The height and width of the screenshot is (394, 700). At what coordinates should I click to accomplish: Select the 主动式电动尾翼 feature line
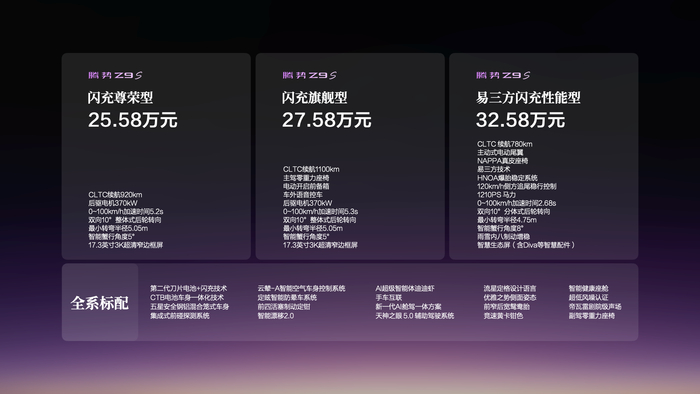(x=500, y=153)
